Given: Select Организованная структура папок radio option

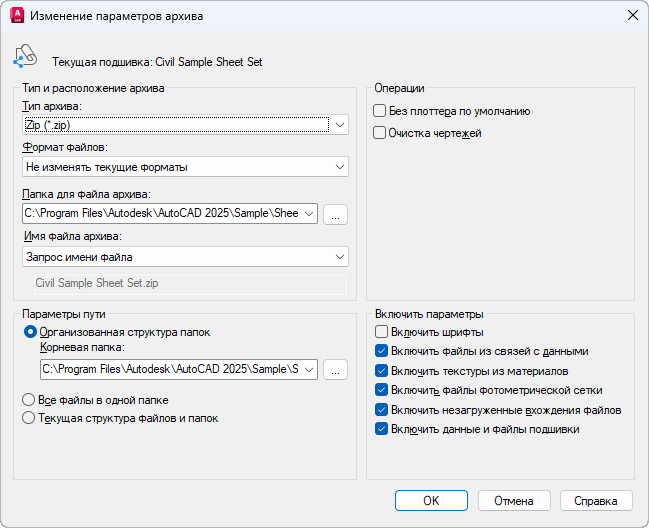Looking at the screenshot, I should point(31,332).
